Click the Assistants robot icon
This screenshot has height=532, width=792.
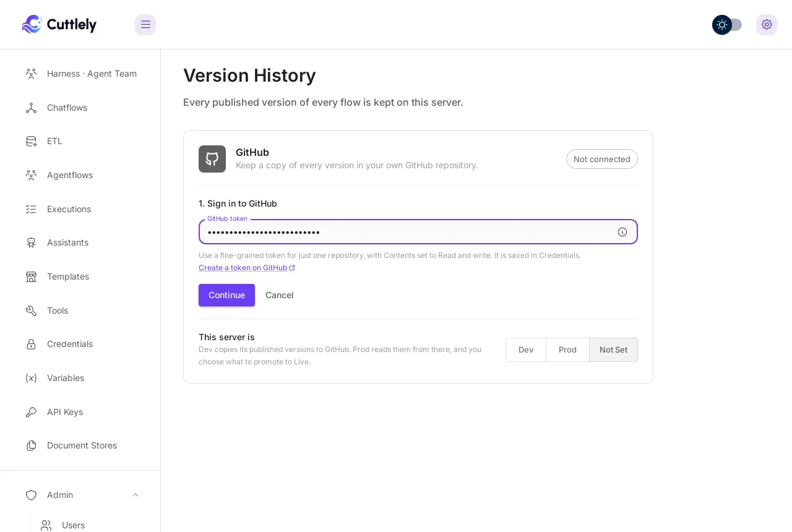pyautogui.click(x=31, y=242)
